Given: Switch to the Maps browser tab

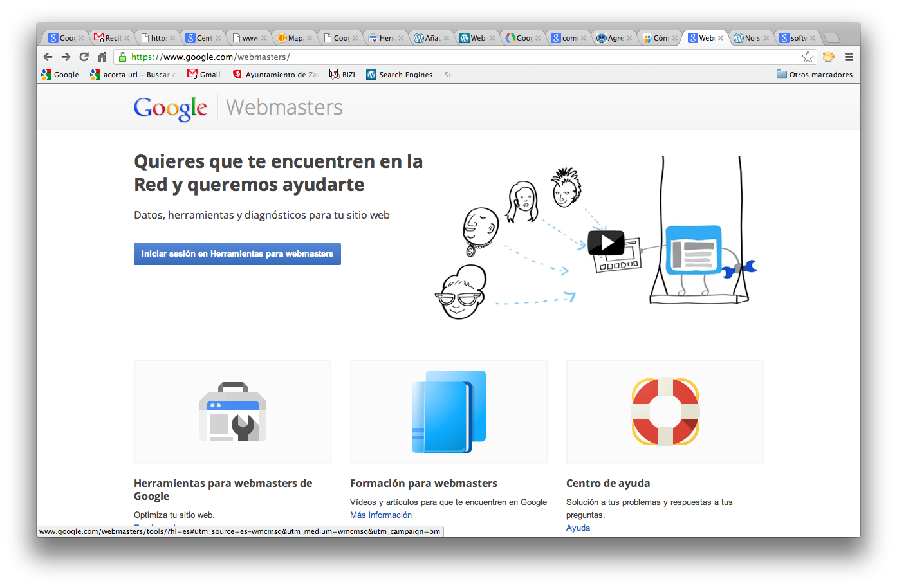Looking at the screenshot, I should [293, 38].
